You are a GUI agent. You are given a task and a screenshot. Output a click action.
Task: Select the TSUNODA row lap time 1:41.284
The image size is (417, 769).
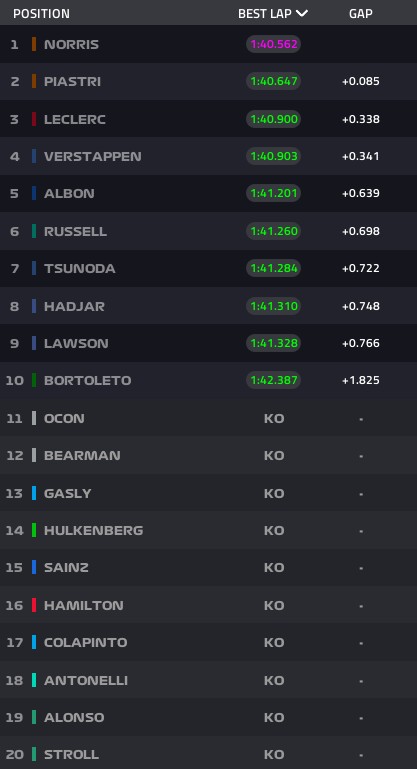[273, 268]
